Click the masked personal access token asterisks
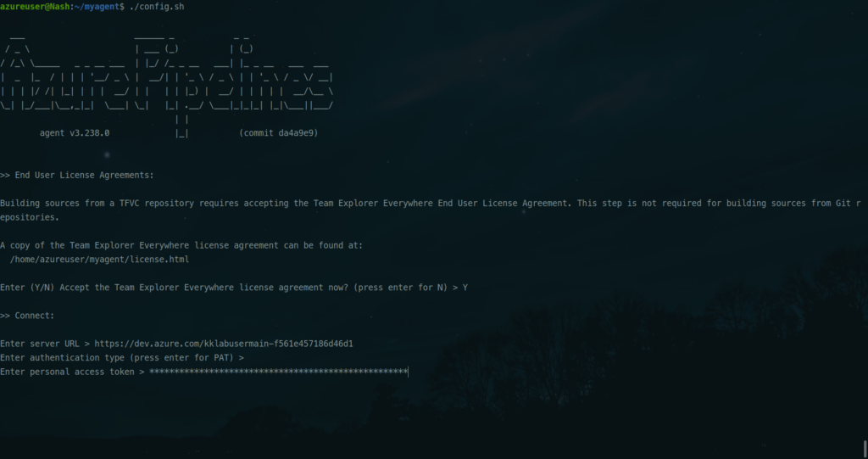 [x=278, y=372]
